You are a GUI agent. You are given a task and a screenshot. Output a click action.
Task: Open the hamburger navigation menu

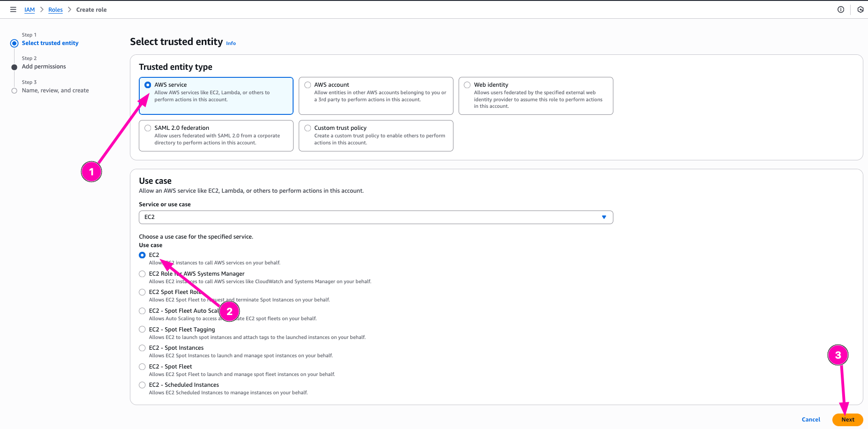13,9
